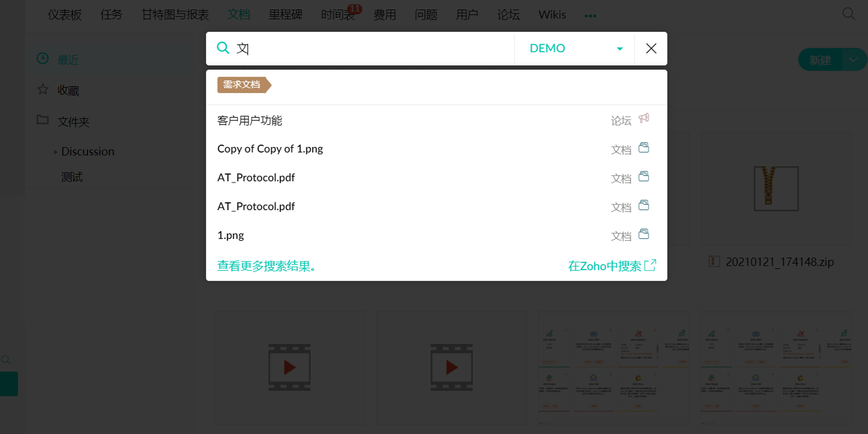Close the search dialog with X
Screen dimensions: 868x434
pyautogui.click(x=651, y=49)
